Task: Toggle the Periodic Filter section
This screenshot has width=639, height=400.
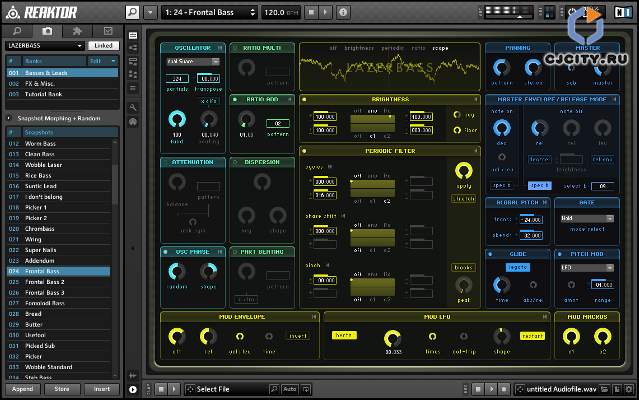Action: [x=304, y=151]
